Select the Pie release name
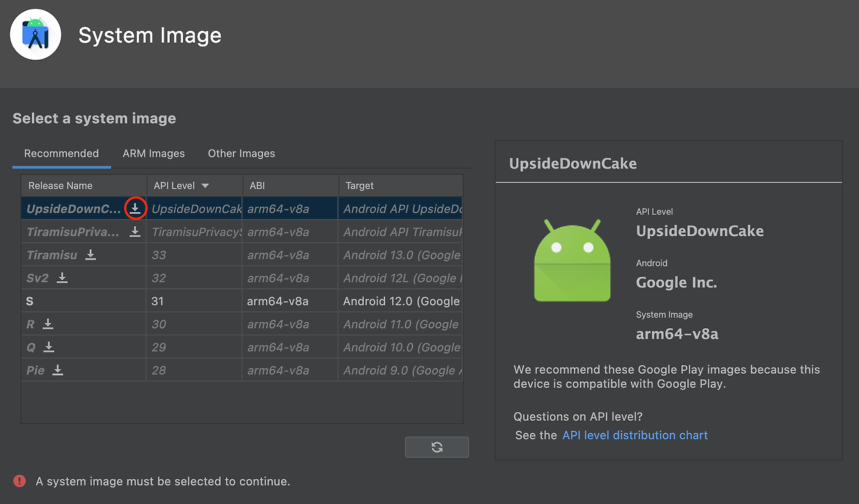Image resolution: width=859 pixels, height=504 pixels. (36, 370)
